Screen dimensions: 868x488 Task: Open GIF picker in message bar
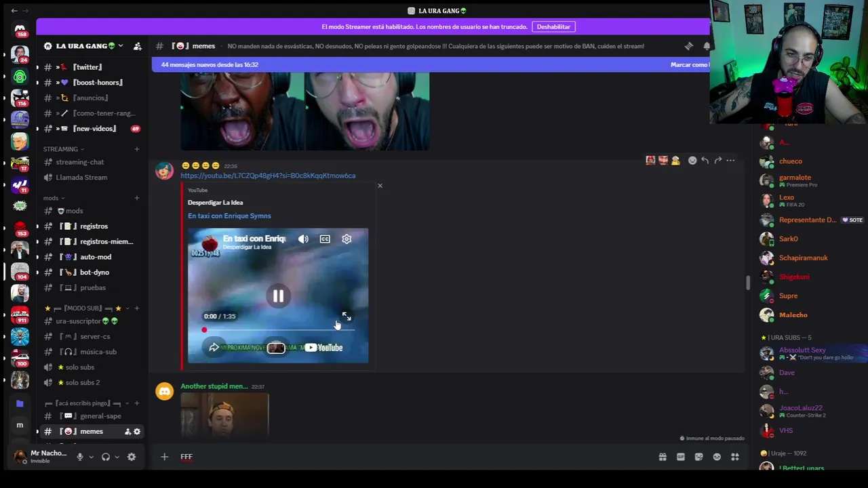pyautogui.click(x=681, y=457)
